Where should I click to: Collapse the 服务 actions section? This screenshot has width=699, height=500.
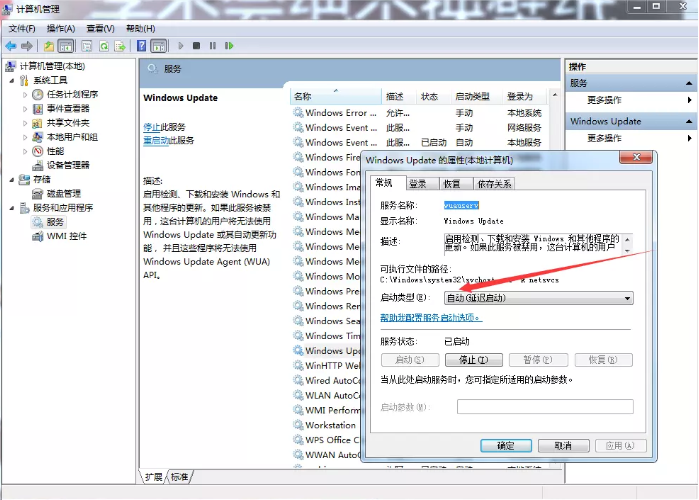(x=689, y=83)
